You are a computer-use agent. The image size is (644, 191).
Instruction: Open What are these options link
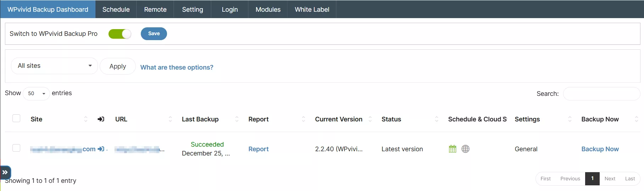(x=177, y=67)
